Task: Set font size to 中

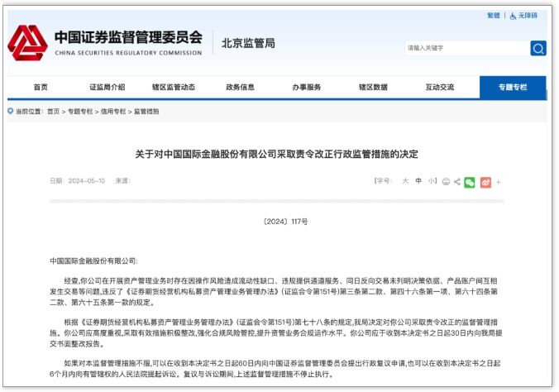Action: pos(418,181)
